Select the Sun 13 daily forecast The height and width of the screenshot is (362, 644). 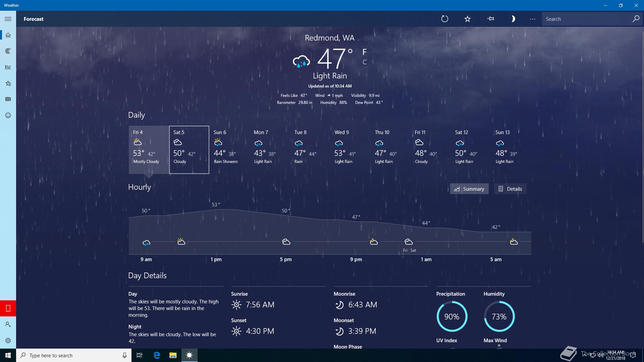click(511, 150)
